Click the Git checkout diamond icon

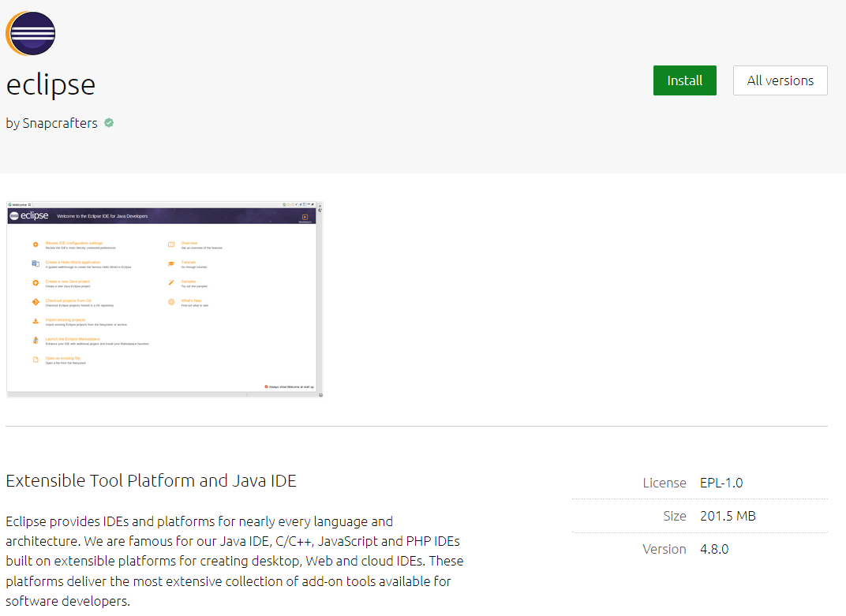(36, 302)
